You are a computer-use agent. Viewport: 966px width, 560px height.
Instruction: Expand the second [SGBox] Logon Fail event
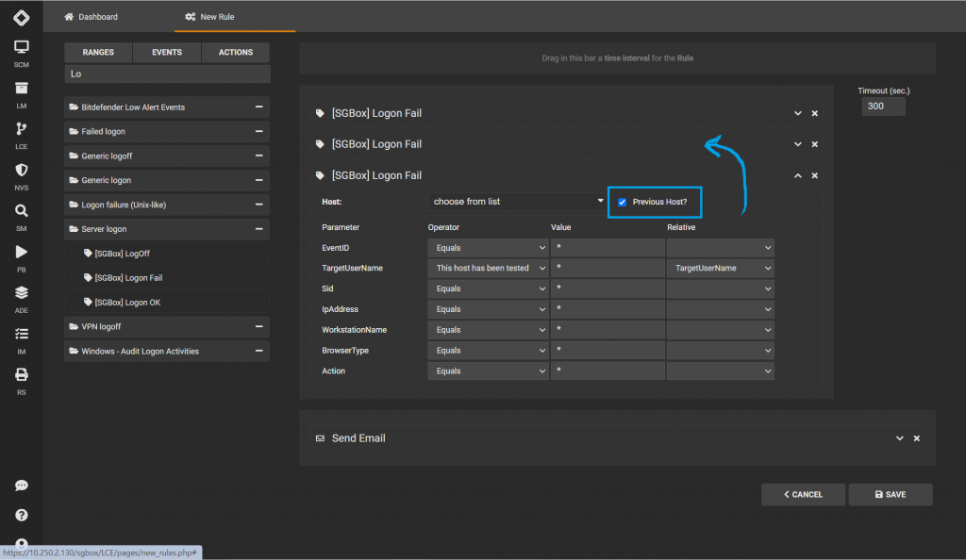[x=798, y=144]
